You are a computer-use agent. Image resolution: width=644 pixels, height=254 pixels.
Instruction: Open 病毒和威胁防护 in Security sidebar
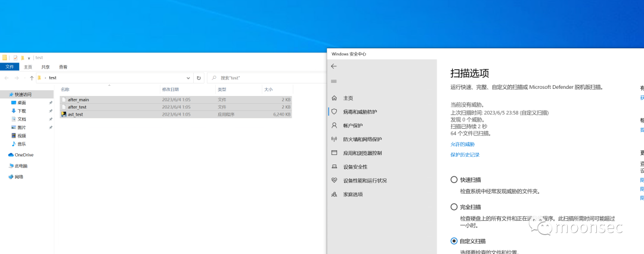tap(360, 111)
